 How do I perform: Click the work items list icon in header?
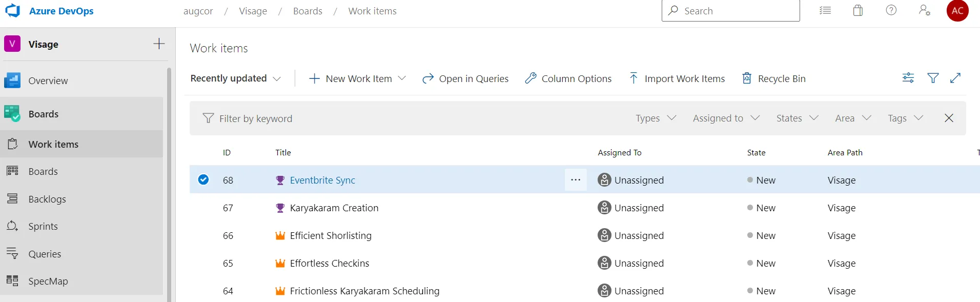pos(825,11)
